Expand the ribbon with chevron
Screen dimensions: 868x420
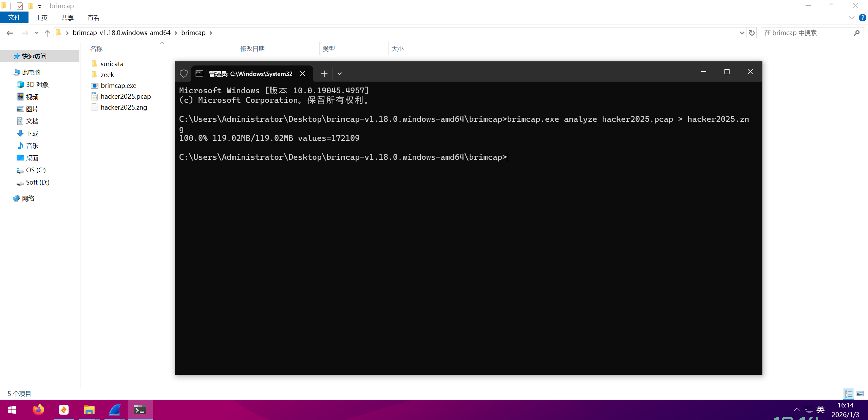click(x=851, y=18)
